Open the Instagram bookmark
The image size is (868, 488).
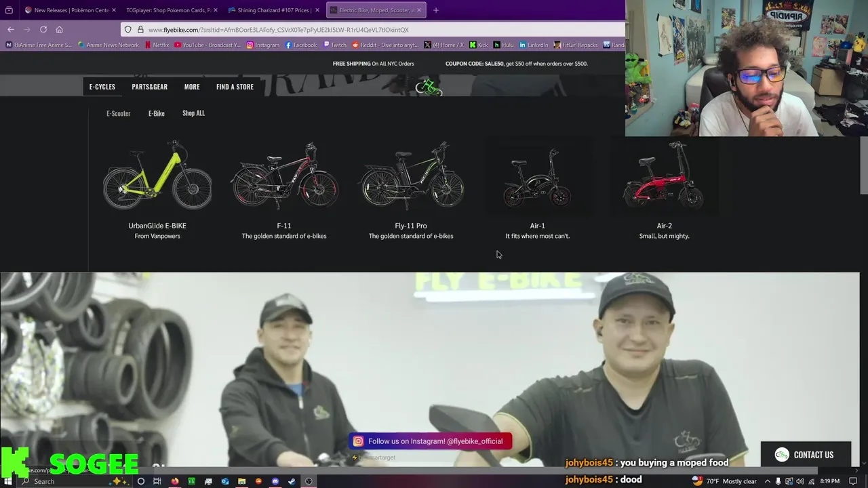click(263, 45)
